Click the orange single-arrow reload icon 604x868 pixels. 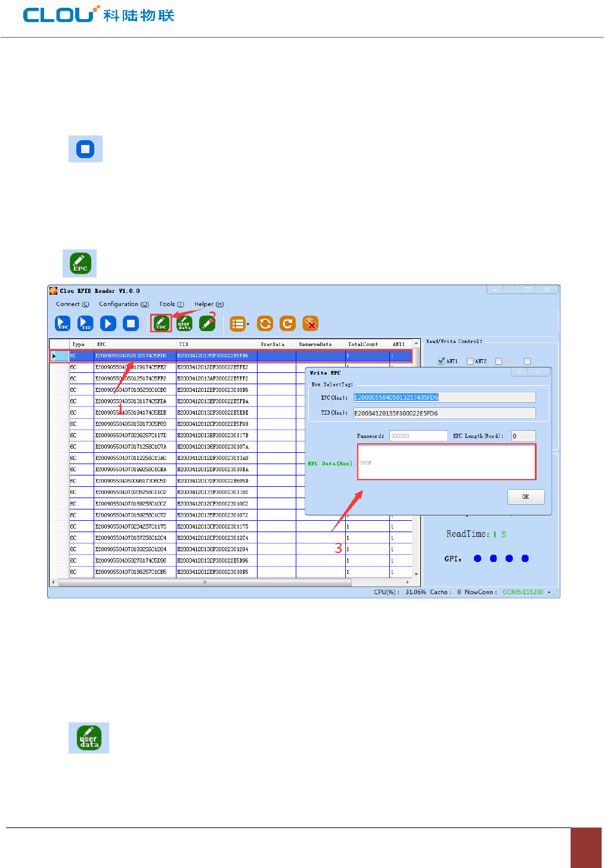[x=287, y=323]
